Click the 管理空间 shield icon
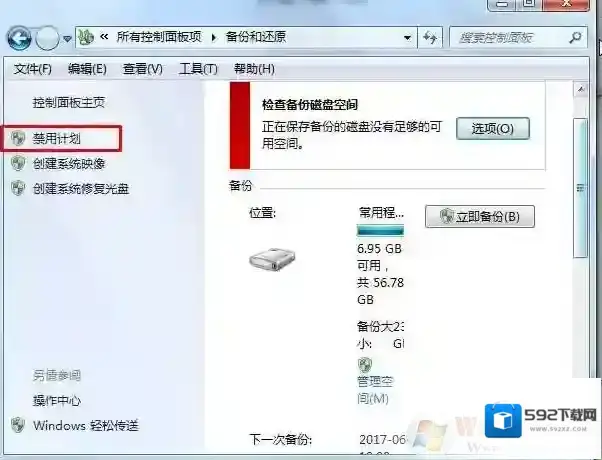The width and height of the screenshot is (602, 460). click(365, 365)
